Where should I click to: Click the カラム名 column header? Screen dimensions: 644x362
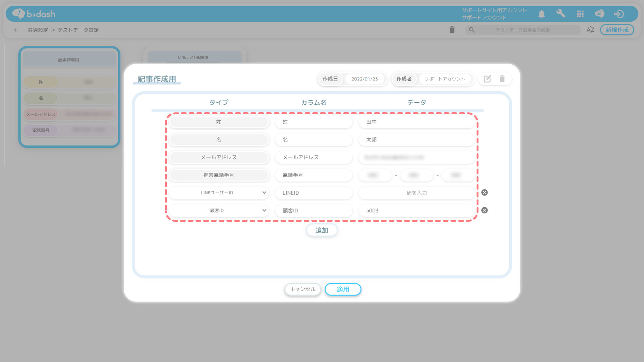(314, 102)
